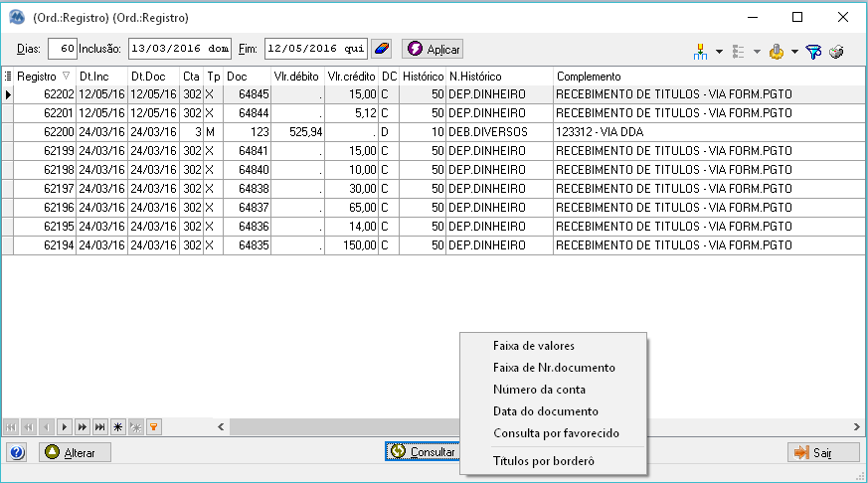Screen dimensions: 868x483
Task: Click the hierarchy grouping icon in top toolbar
Action: pyautogui.click(x=700, y=52)
